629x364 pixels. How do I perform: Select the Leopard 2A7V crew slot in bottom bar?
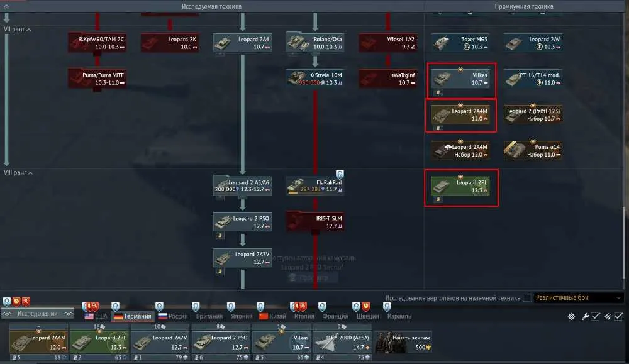pyautogui.click(x=160, y=343)
